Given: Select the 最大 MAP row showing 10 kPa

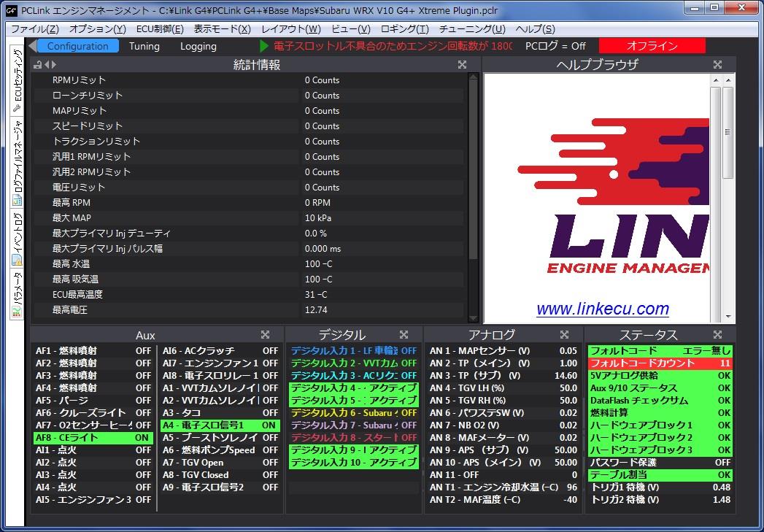Looking at the screenshot, I should 249,217.
